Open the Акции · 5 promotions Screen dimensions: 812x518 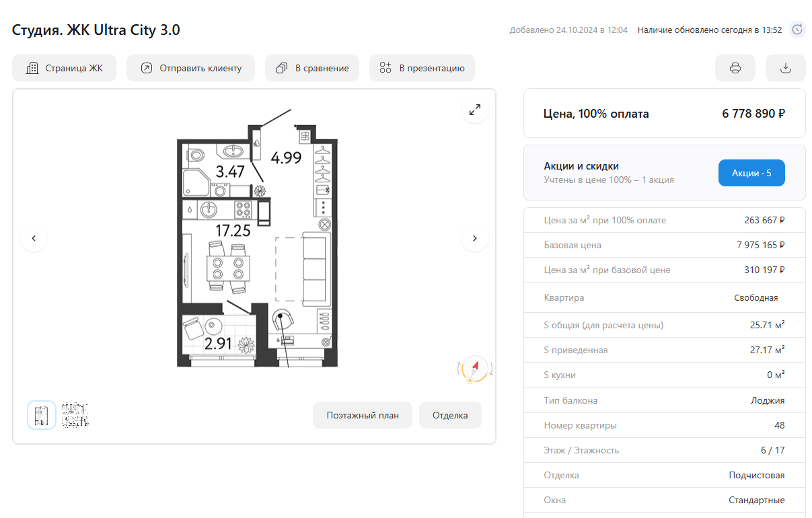pos(751,173)
